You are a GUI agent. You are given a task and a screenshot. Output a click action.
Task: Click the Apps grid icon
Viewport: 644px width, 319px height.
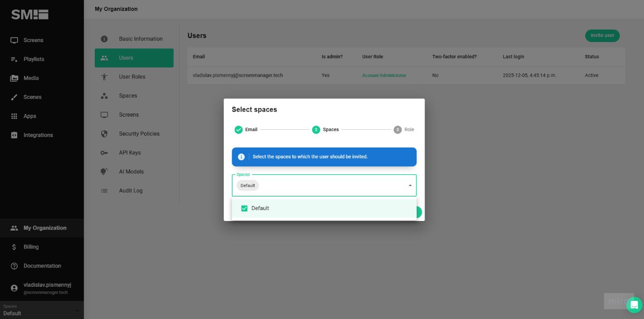14,116
